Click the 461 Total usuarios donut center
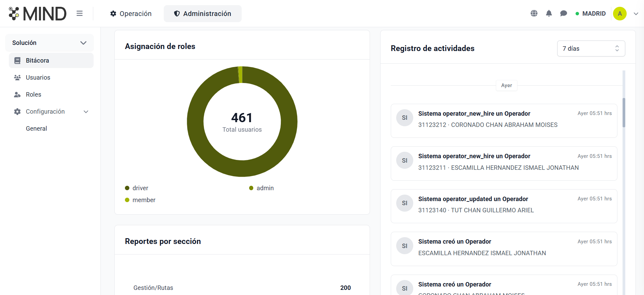 pyautogui.click(x=242, y=122)
